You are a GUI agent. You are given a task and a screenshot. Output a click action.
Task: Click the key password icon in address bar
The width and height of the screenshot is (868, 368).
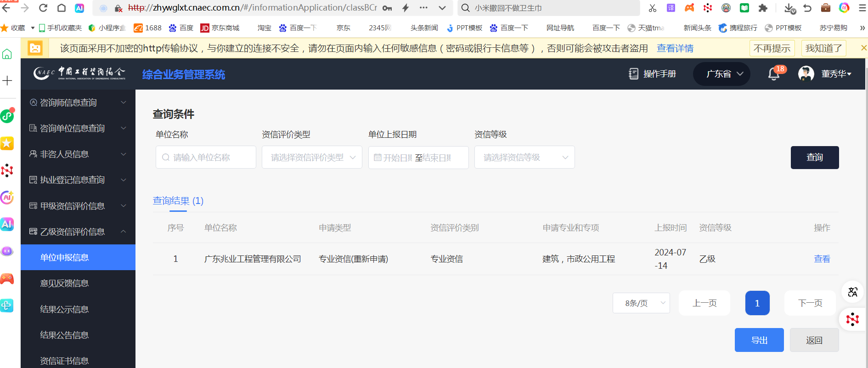[387, 8]
